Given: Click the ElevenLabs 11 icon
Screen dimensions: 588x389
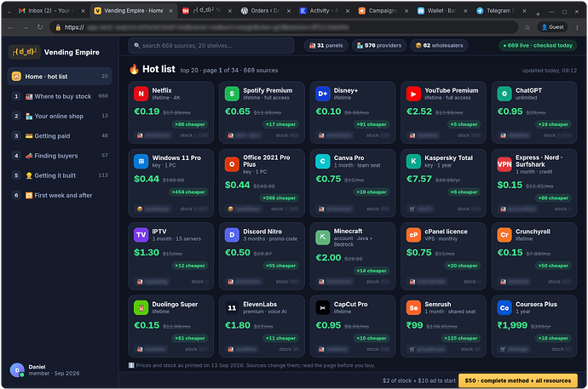Looking at the screenshot, I should point(232,308).
